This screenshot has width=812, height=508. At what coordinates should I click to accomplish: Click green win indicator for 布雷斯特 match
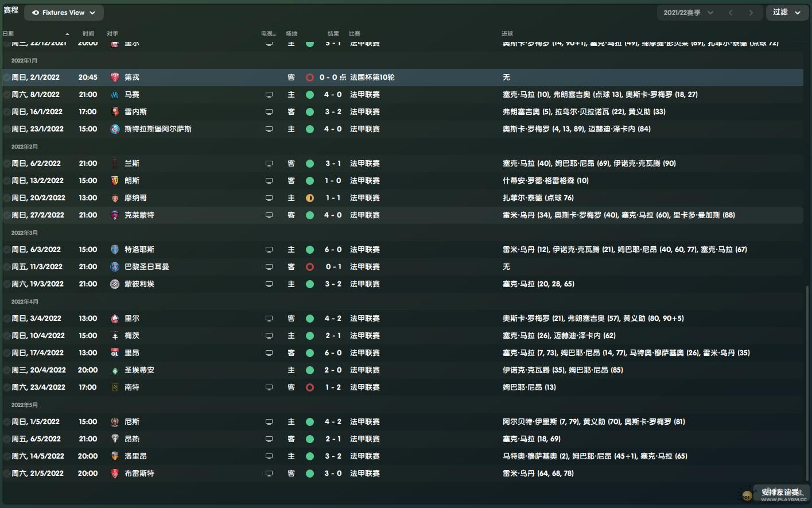coord(310,474)
